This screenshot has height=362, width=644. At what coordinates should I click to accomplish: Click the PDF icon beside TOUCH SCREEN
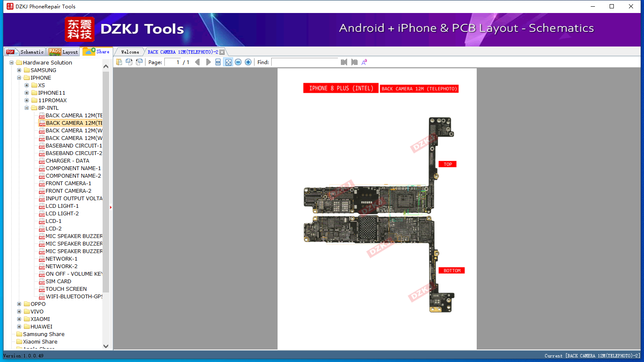(x=42, y=289)
